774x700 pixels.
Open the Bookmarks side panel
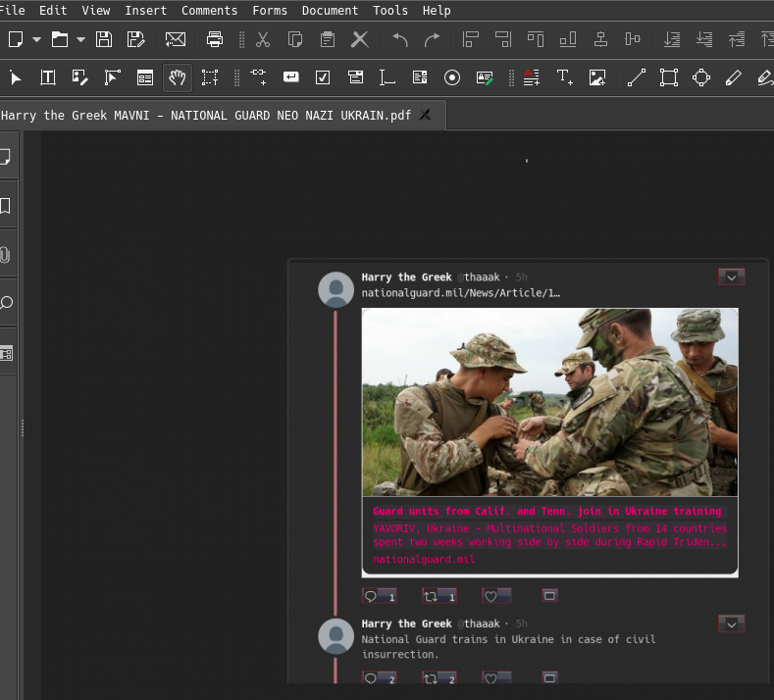(x=5, y=206)
